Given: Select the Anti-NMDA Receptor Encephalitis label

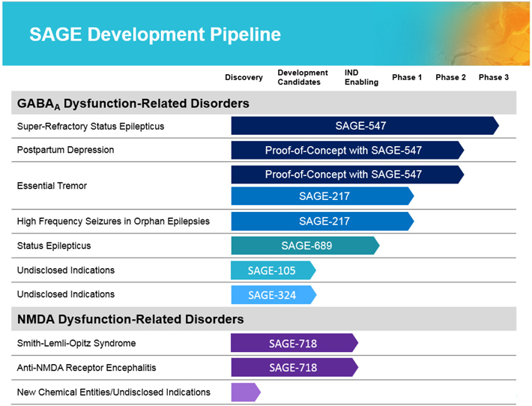Looking at the screenshot, I should pos(87,368).
